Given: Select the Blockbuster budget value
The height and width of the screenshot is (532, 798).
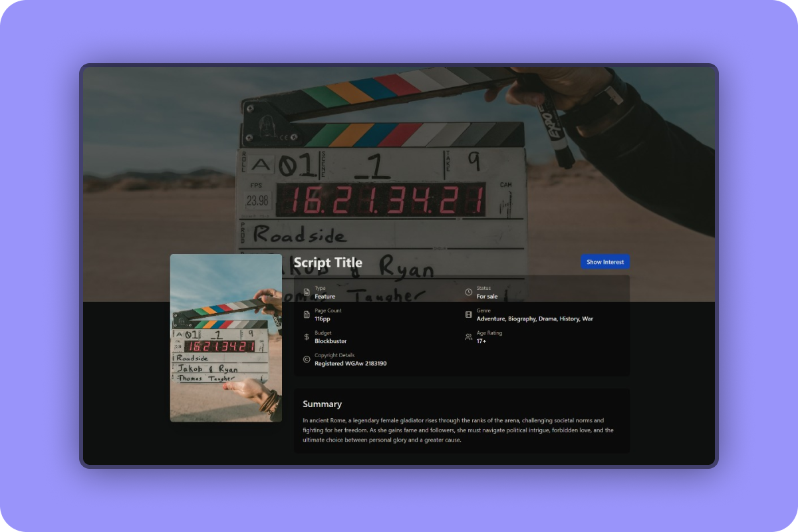Looking at the screenshot, I should [331, 341].
